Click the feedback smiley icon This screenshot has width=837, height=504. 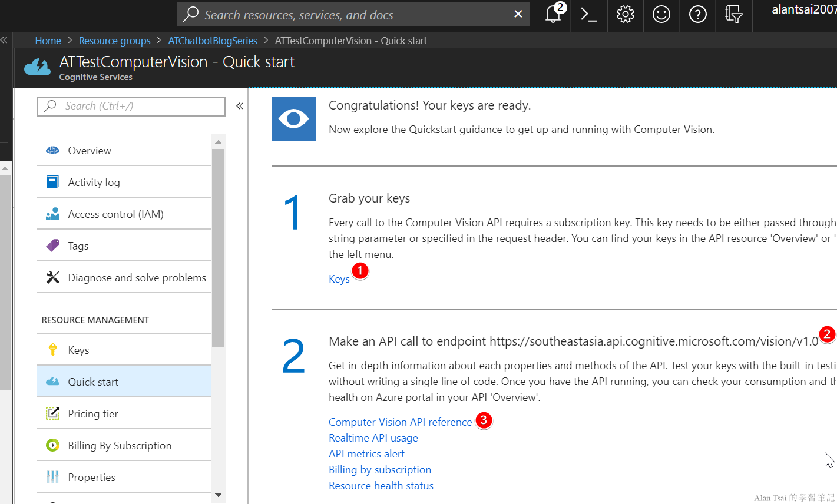coord(661,14)
